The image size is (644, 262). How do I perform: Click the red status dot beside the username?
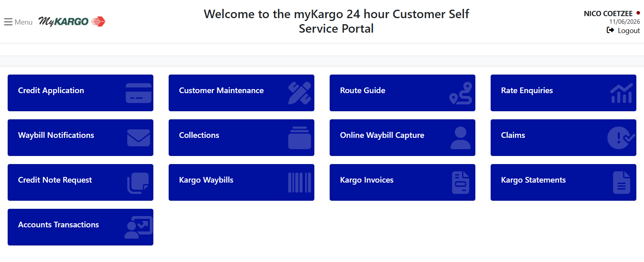638,13
